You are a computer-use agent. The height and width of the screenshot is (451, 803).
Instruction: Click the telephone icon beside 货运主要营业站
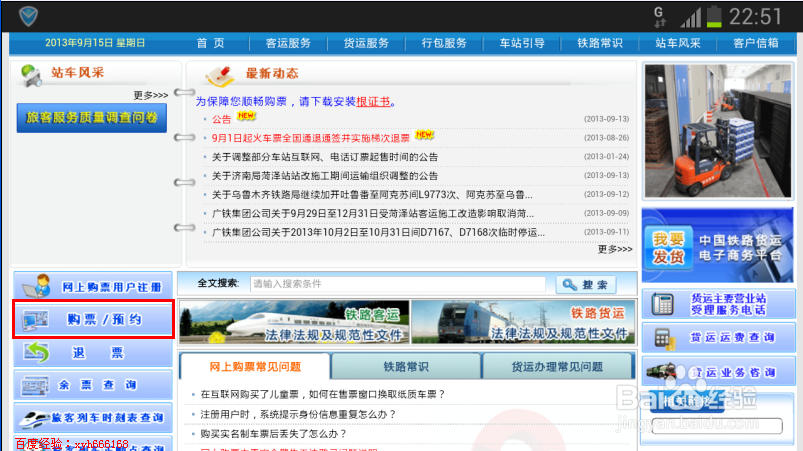(x=662, y=304)
